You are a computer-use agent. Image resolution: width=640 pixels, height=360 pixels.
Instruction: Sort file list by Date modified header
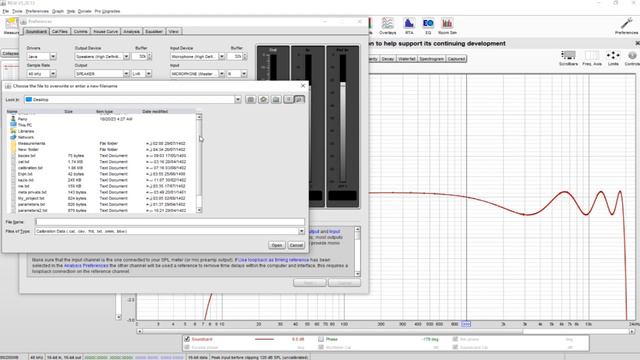pyautogui.click(x=155, y=111)
